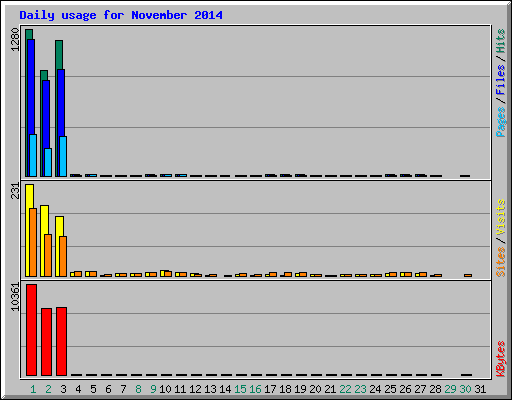Click the 'Visits' legend label
This screenshot has width=512, height=400.
click(x=500, y=217)
